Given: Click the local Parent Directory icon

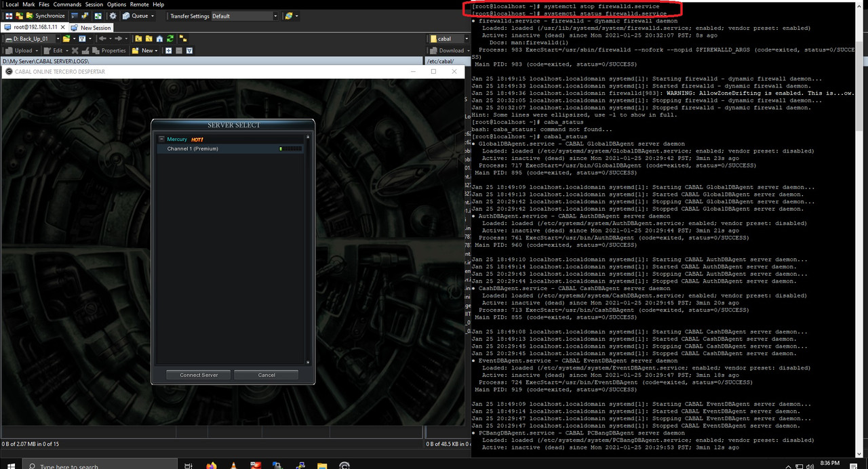Looking at the screenshot, I should point(138,39).
